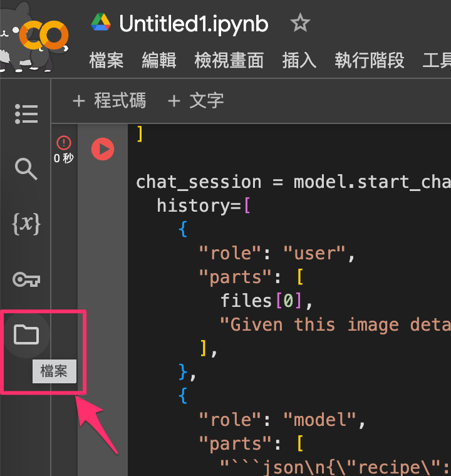Open the 檔案 menu in the menu bar

click(x=106, y=60)
